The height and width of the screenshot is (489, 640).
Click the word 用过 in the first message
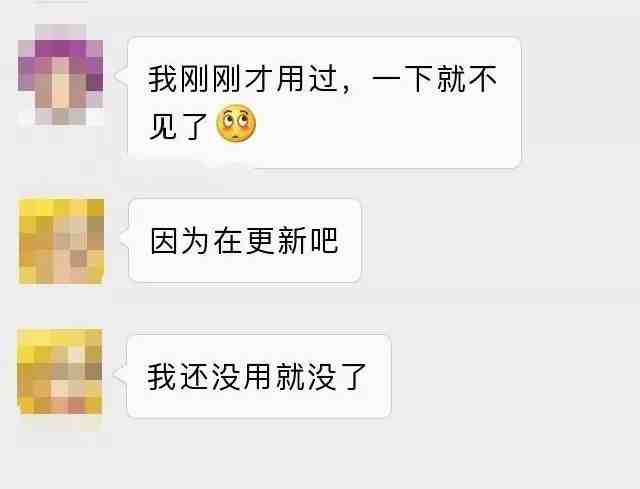pos(307,79)
